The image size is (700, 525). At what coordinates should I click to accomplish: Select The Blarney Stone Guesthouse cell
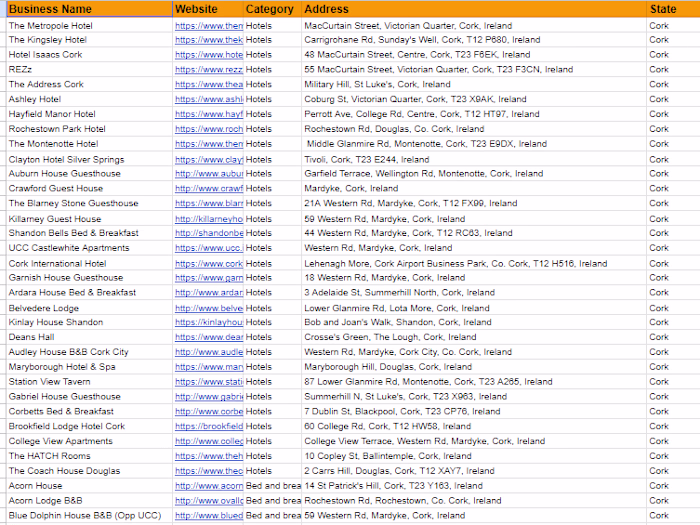[89, 203]
